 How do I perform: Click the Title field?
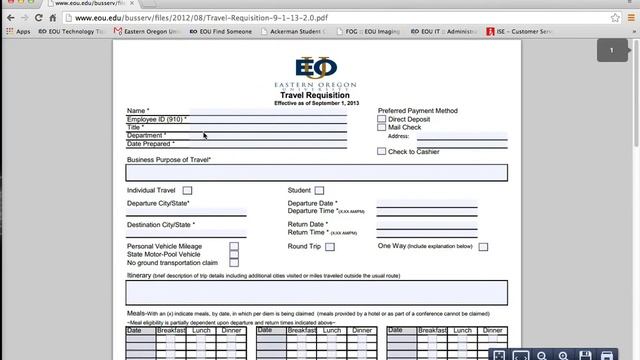(x=268, y=127)
